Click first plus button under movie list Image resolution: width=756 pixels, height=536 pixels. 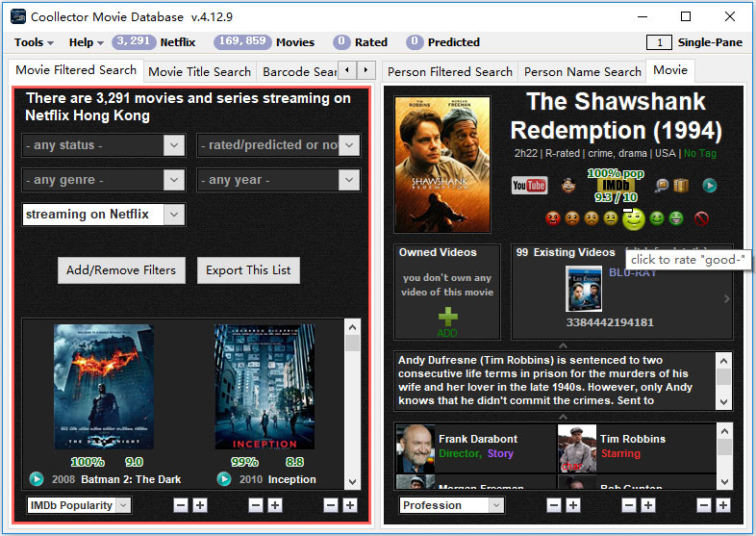(x=200, y=505)
